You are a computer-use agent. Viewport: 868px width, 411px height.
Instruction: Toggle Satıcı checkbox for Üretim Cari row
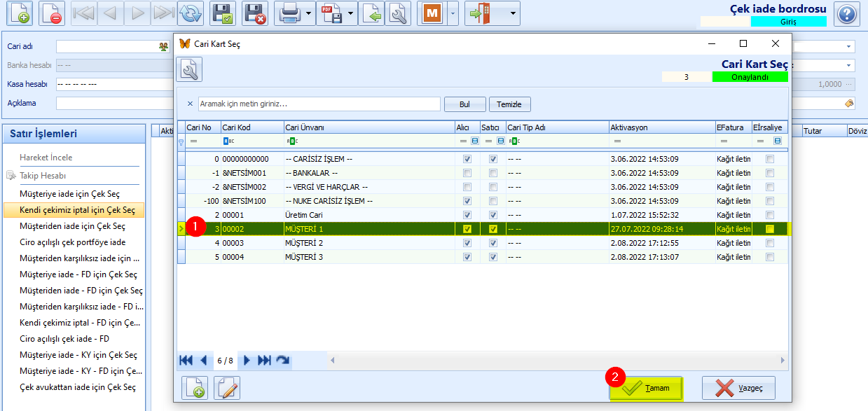click(493, 215)
